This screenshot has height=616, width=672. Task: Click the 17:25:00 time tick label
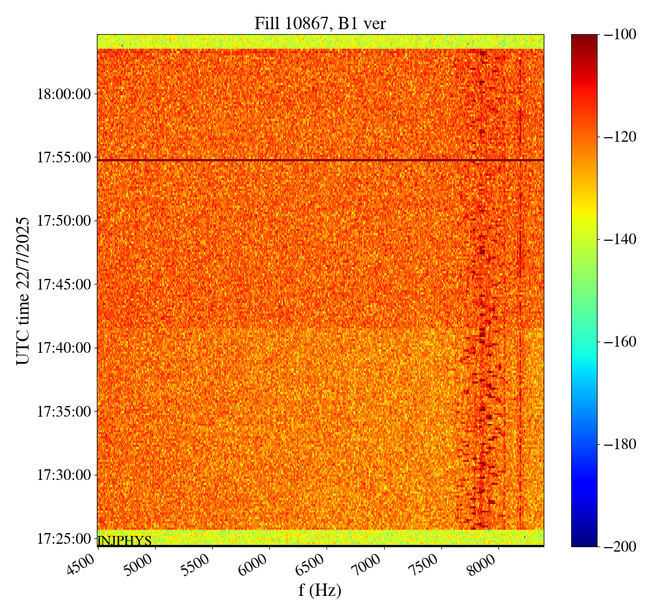[63, 539]
